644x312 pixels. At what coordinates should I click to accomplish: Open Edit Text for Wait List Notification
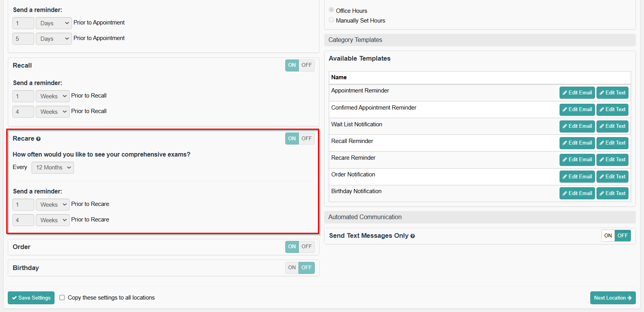coord(612,126)
